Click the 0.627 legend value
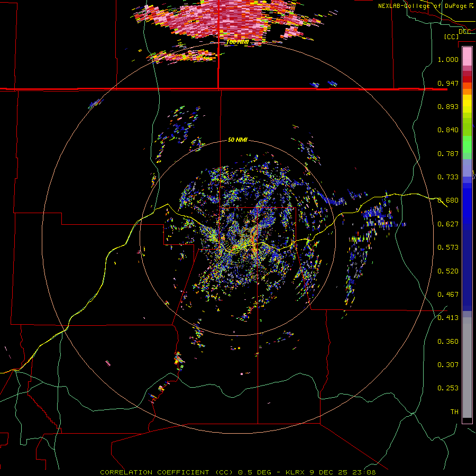 tap(448, 224)
